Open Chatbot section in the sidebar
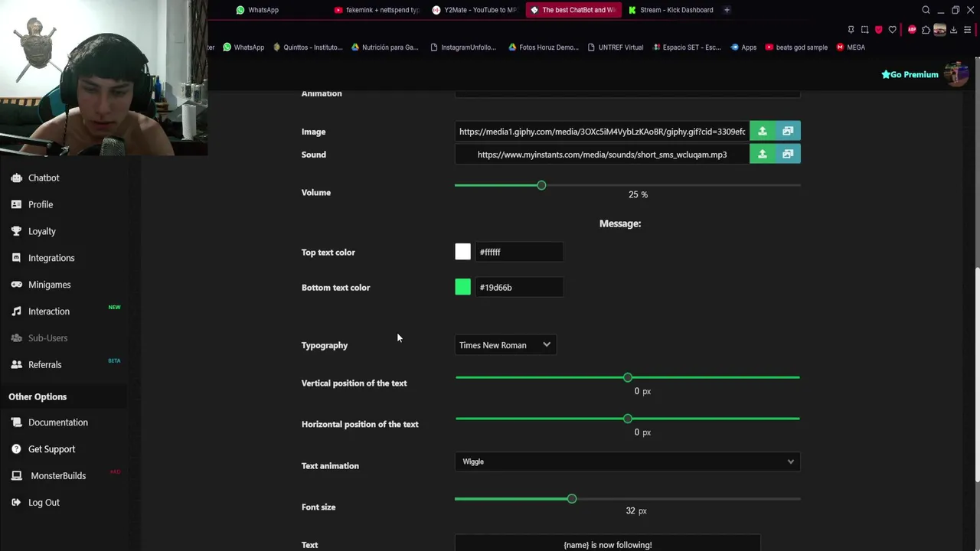The image size is (980, 551). [44, 178]
